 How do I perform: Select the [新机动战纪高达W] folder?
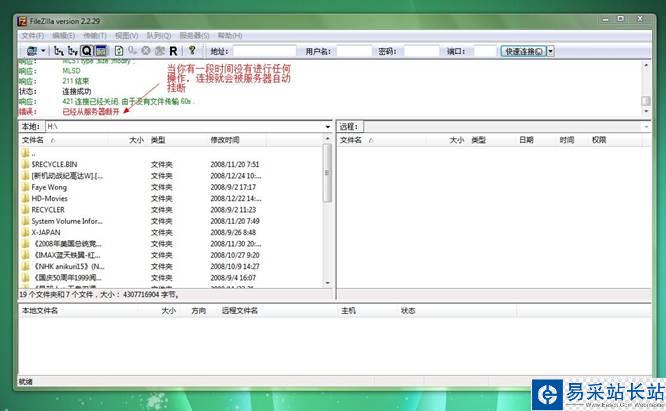[x=67, y=176]
